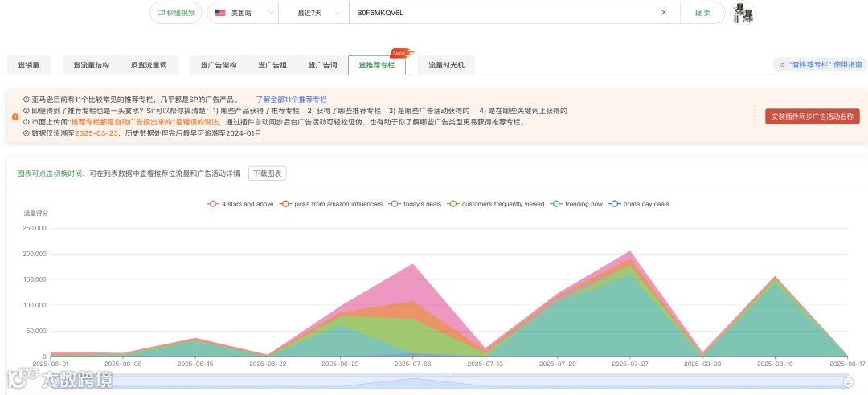Click the 下载图表 download button
868x395 pixels.
[268, 173]
